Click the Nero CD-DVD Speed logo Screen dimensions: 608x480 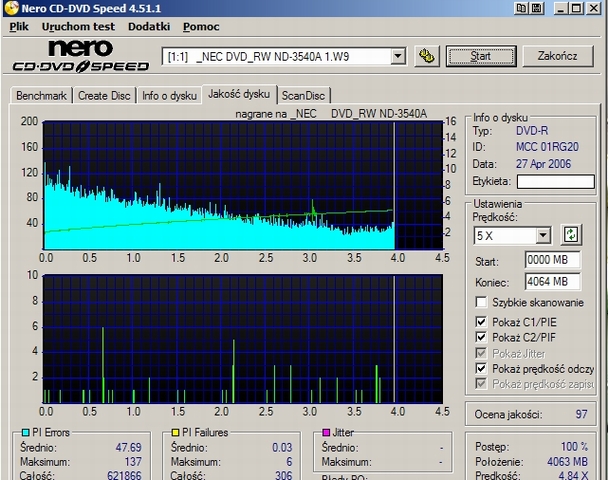click(81, 57)
